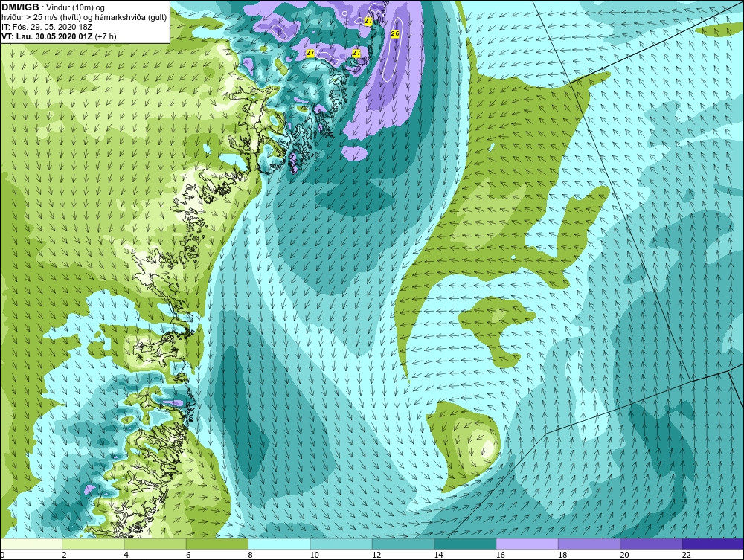The image size is (744, 560).
Task: Click the legend scale value 16
Action: click(501, 555)
